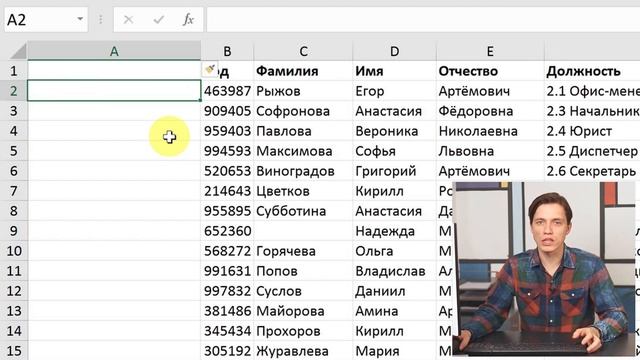Click surname cell Максимова
The image size is (640, 360).
tap(303, 151)
